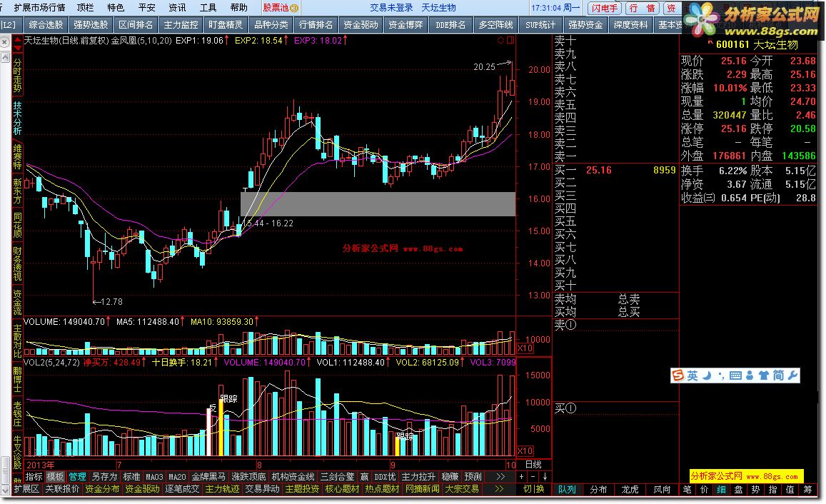Click 资金驱动 in the top toolbar
The height and width of the screenshot is (504, 826).
click(x=361, y=25)
